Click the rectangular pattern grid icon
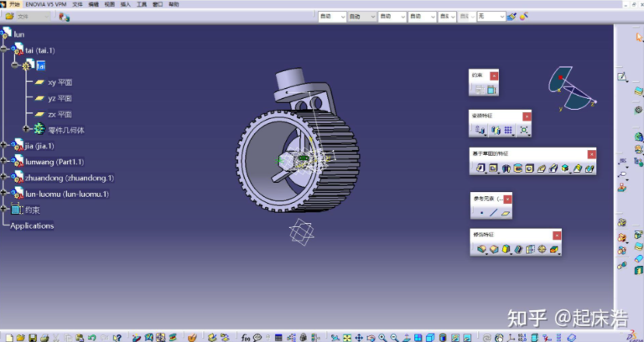The width and height of the screenshot is (644, 342). 508,130
